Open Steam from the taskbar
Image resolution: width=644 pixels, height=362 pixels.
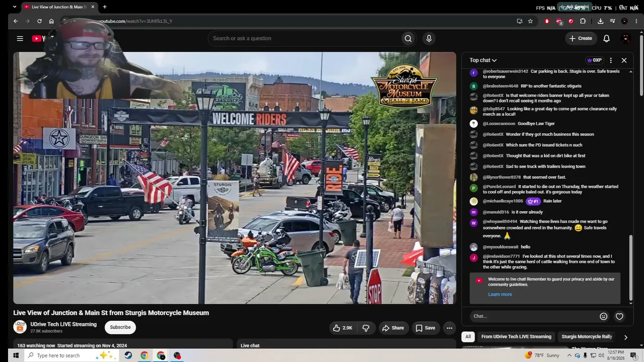[128, 355]
